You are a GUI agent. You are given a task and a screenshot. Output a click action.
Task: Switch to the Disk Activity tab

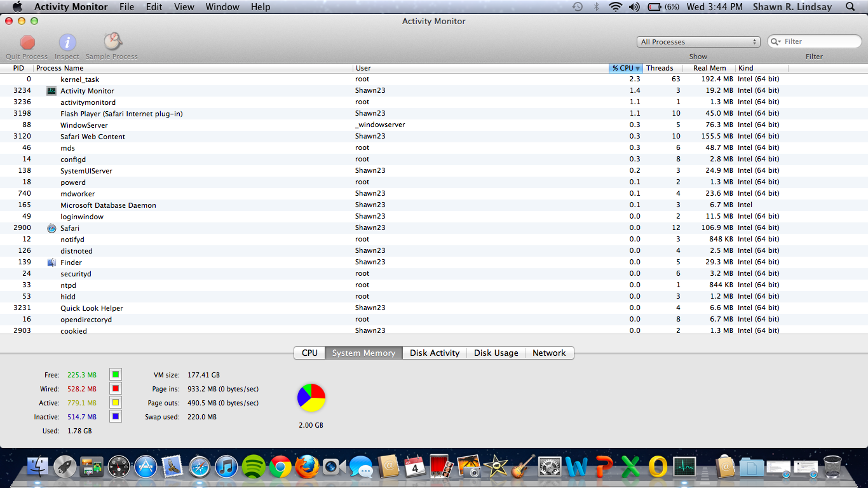tap(435, 353)
